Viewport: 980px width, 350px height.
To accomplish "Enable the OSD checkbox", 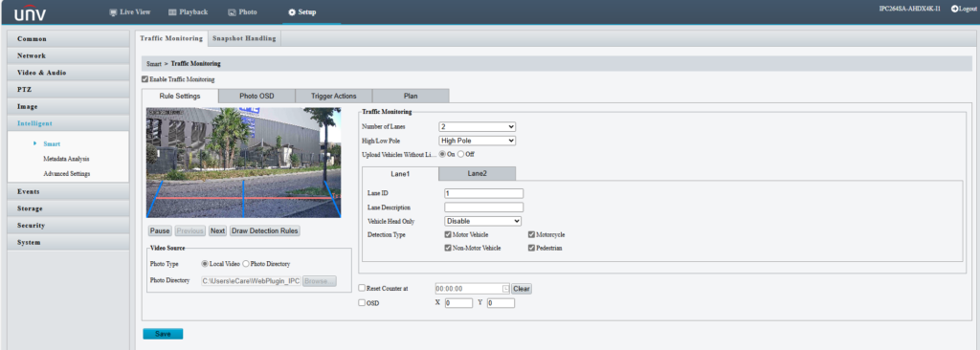I will [362, 303].
